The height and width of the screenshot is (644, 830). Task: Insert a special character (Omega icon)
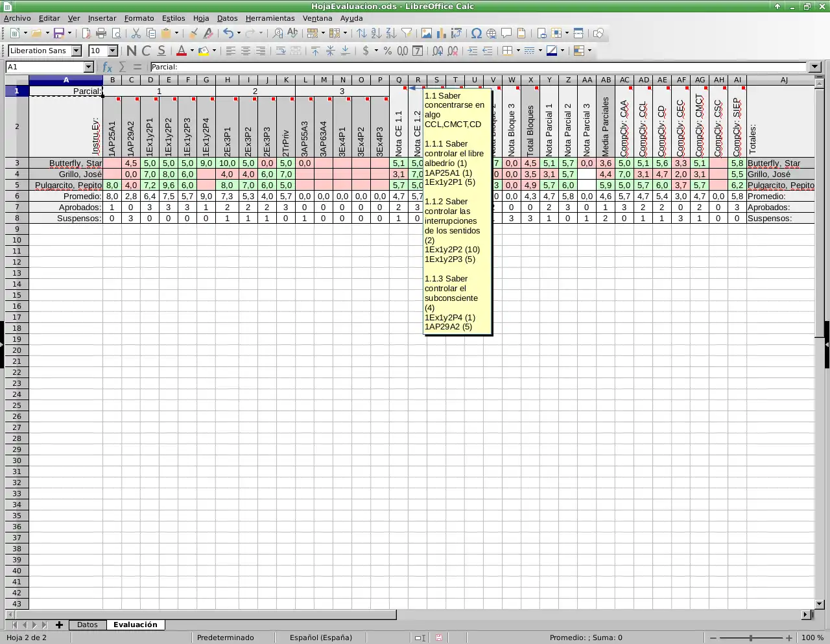[x=476, y=33]
